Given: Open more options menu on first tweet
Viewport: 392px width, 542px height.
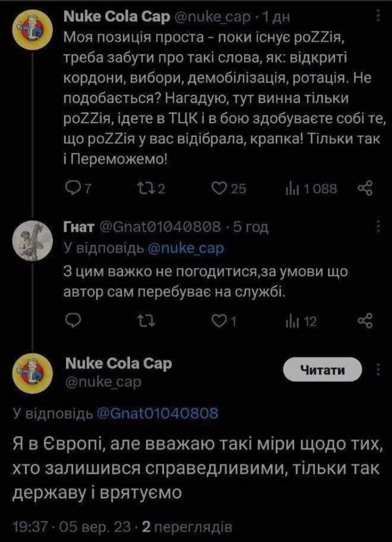Looking at the screenshot, I should pyautogui.click(x=378, y=18).
